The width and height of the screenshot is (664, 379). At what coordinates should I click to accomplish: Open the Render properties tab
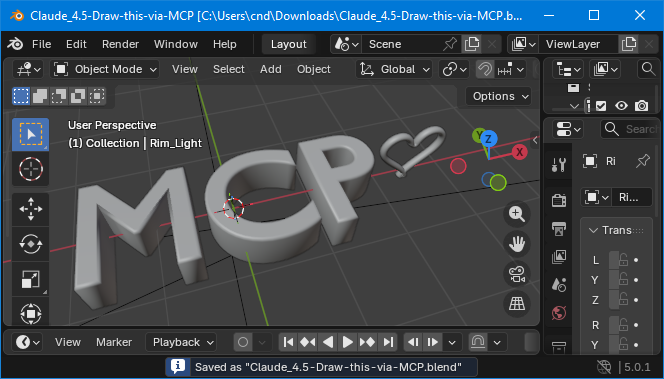pyautogui.click(x=559, y=200)
